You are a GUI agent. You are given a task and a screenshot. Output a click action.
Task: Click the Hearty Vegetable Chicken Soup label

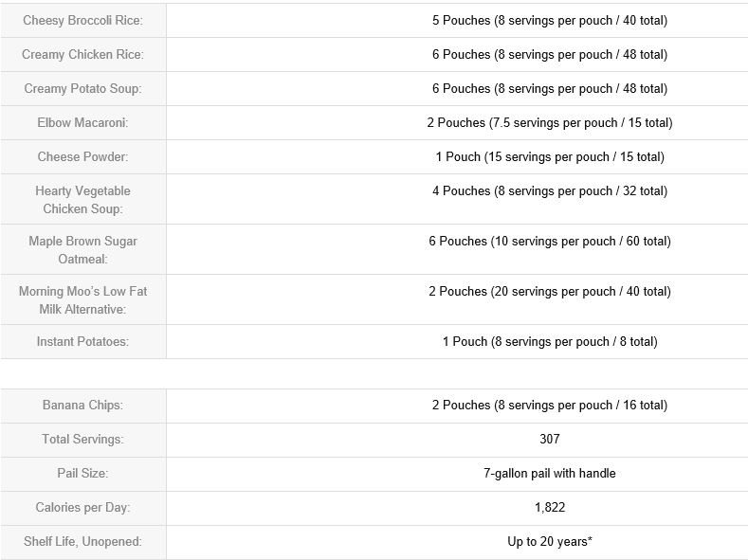(x=83, y=200)
